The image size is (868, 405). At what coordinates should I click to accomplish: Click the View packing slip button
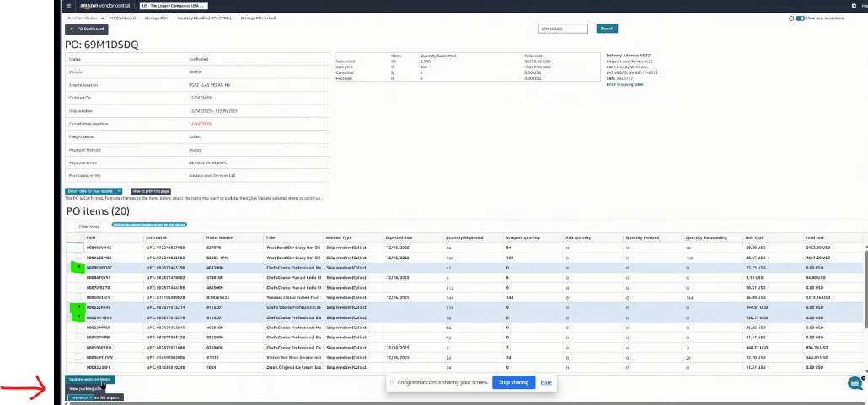click(x=85, y=388)
